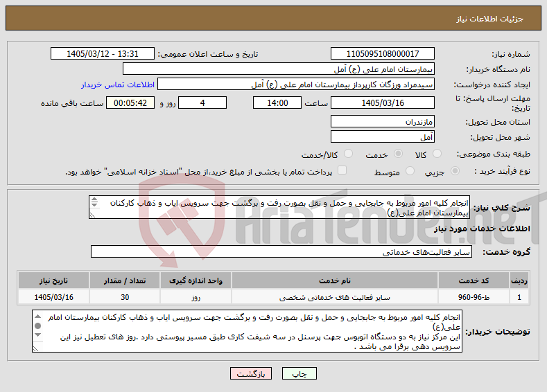Image resolution: width=547 pixels, height=392 pixels.
Task: Click the تعداد / مقدار column header
Action: coord(125,280)
